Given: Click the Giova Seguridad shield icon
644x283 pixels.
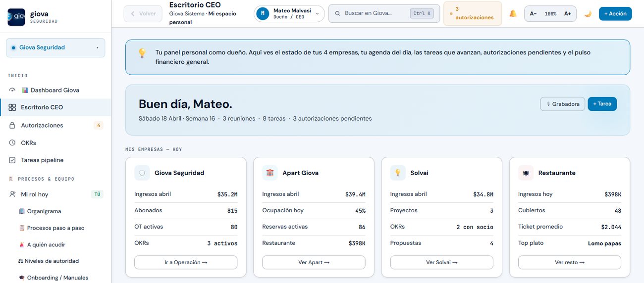Looking at the screenshot, I should pyautogui.click(x=142, y=173).
